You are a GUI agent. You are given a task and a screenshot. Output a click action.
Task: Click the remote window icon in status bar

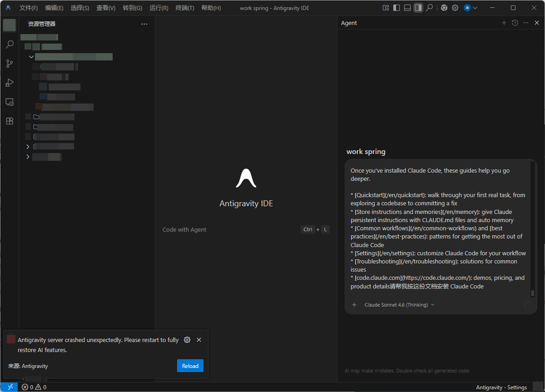[x=10, y=387]
